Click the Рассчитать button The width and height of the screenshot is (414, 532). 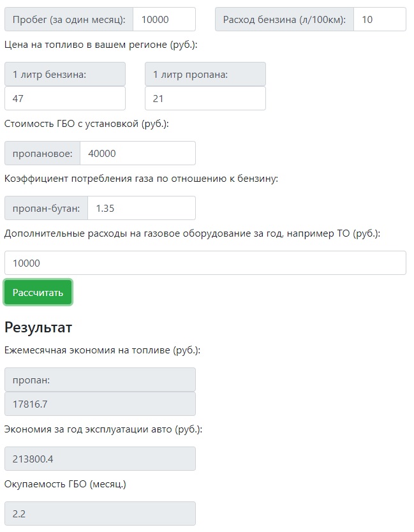tap(38, 292)
